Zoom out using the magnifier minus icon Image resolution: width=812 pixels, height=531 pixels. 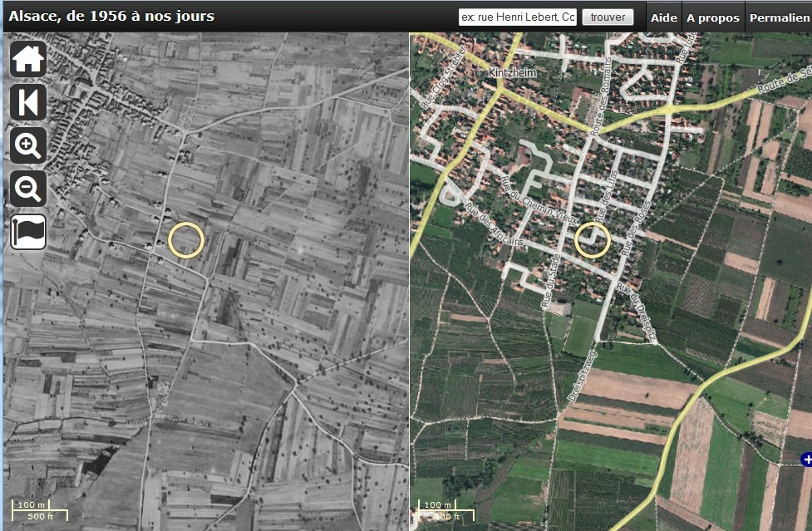coord(28,189)
